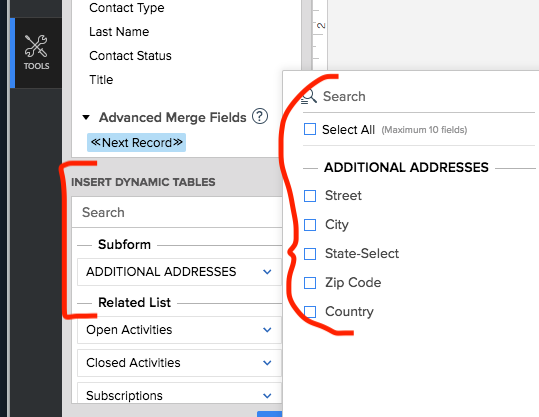Screen dimensions: 539x417
Task: Check the Zip Code checkbox
Action: tap(310, 283)
